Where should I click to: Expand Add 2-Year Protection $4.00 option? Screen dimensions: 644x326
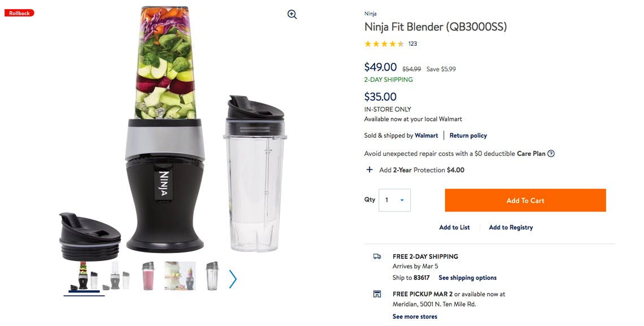[422, 170]
